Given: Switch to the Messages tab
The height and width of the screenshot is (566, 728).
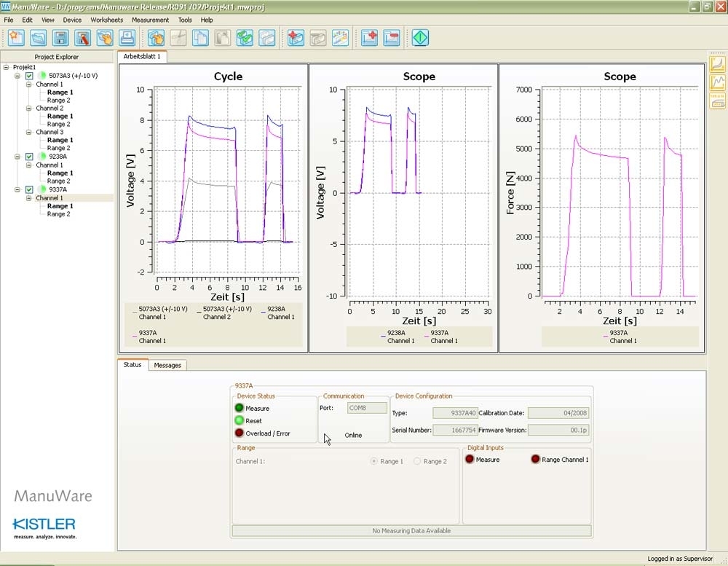Looking at the screenshot, I should click(167, 365).
